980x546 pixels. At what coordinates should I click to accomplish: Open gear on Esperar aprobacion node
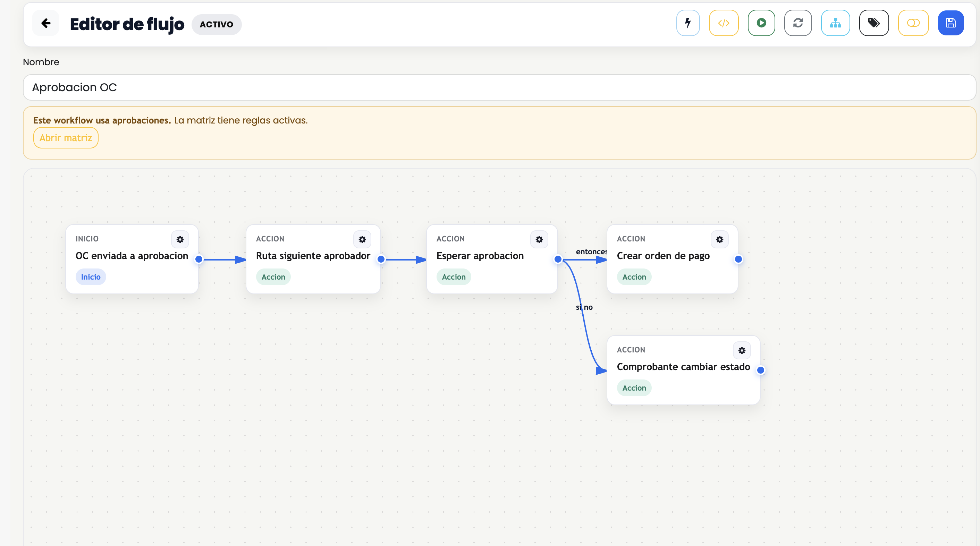[539, 240]
